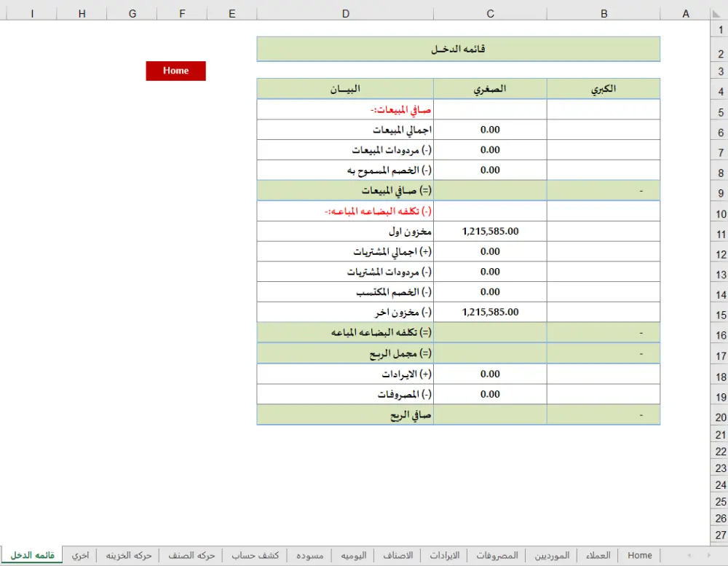Open the العملاء sheet tab
The height and width of the screenshot is (566, 728).
[598, 554]
